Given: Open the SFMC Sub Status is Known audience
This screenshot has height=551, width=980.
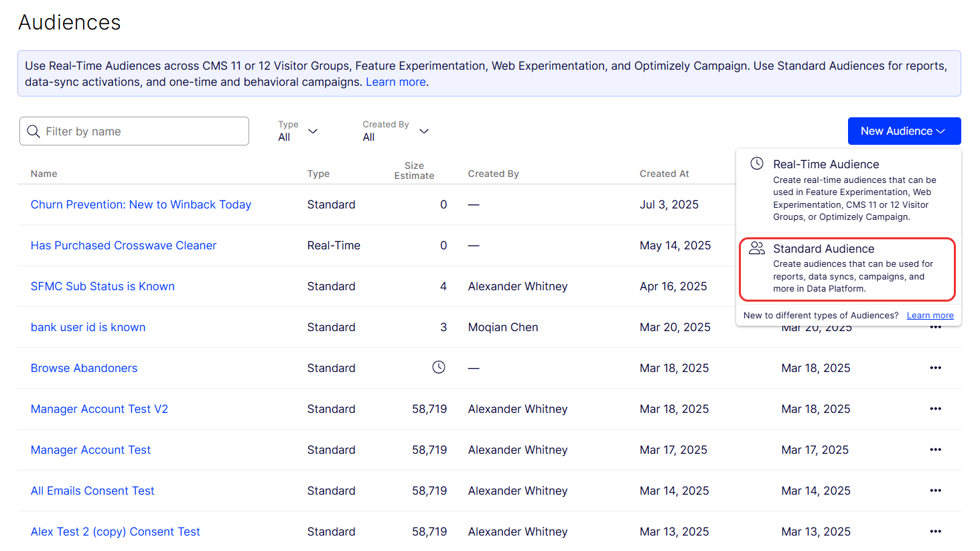Looking at the screenshot, I should pyautogui.click(x=102, y=286).
